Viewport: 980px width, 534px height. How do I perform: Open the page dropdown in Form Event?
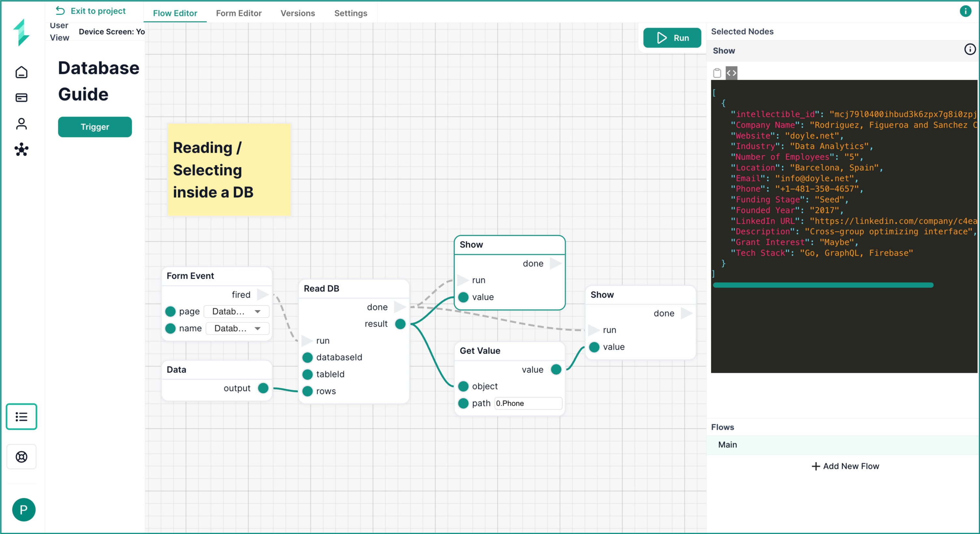[x=236, y=311]
